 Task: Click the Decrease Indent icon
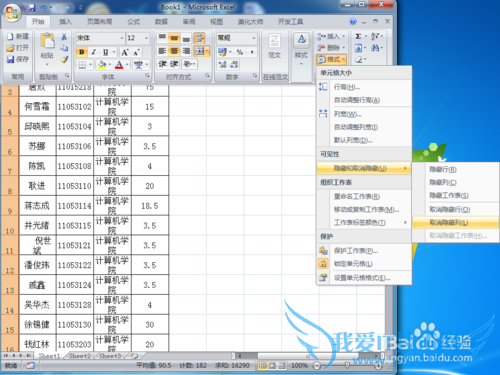pyautogui.click(x=162, y=64)
